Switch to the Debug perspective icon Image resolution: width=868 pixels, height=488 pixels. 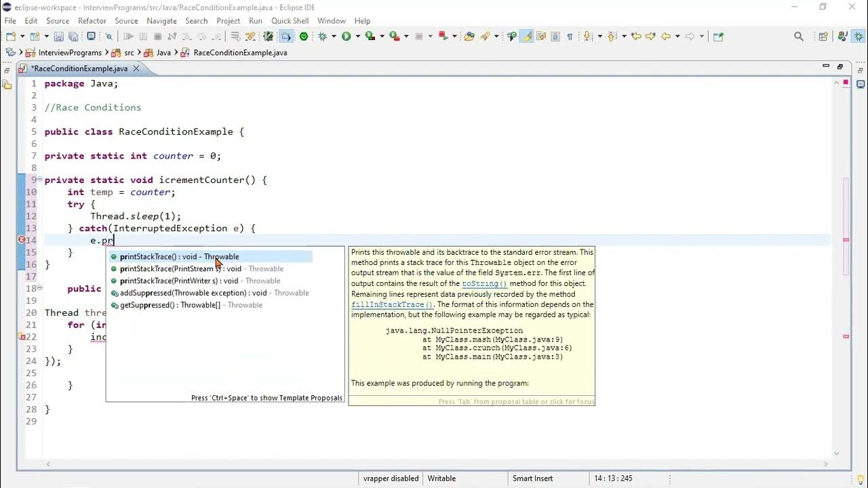click(857, 37)
